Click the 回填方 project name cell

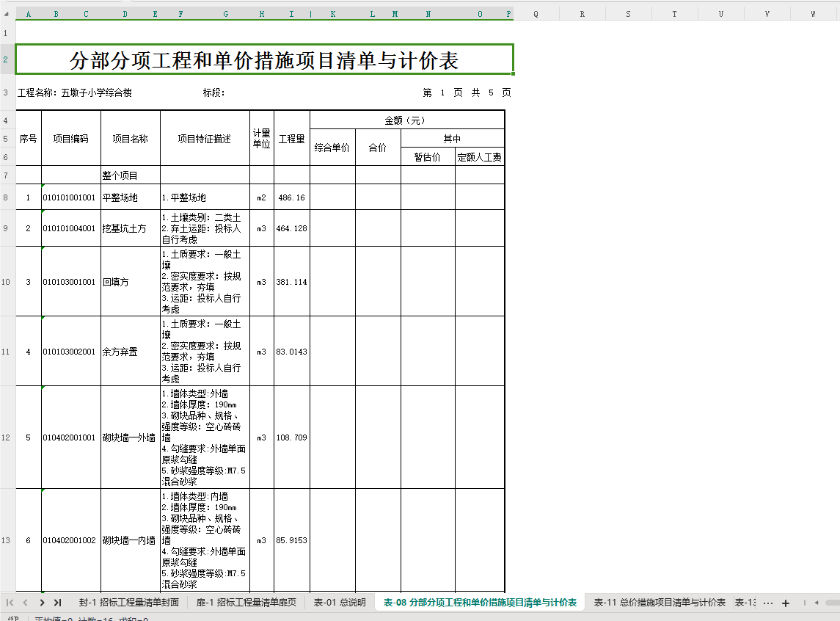(x=130, y=282)
